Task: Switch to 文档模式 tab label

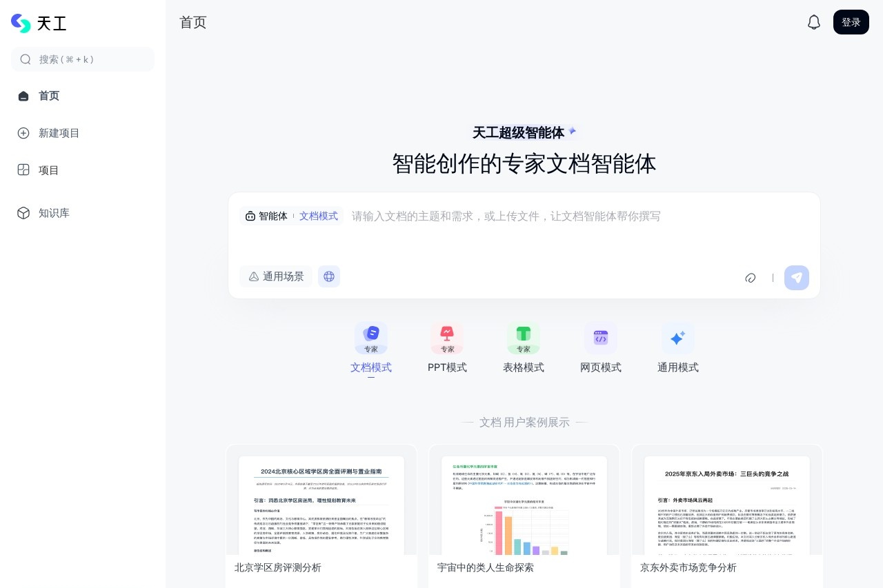Action: 371,367
